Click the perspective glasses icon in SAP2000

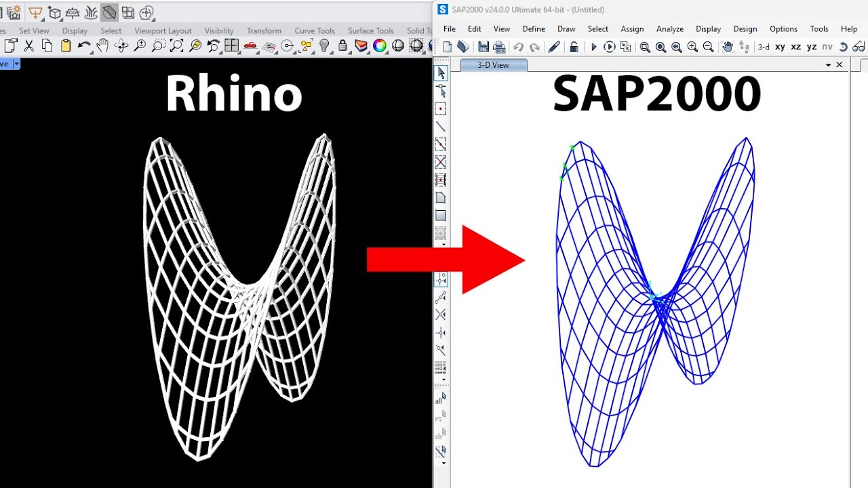tap(859, 47)
